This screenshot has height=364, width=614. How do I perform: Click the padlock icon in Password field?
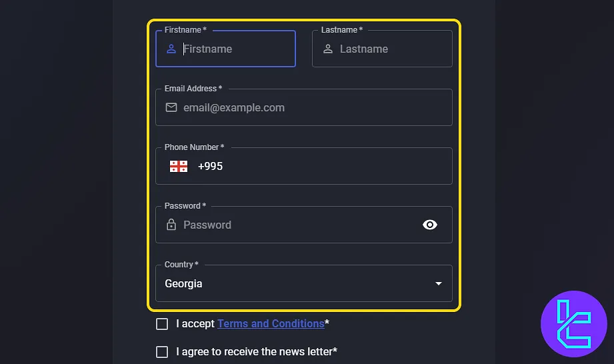(x=171, y=225)
